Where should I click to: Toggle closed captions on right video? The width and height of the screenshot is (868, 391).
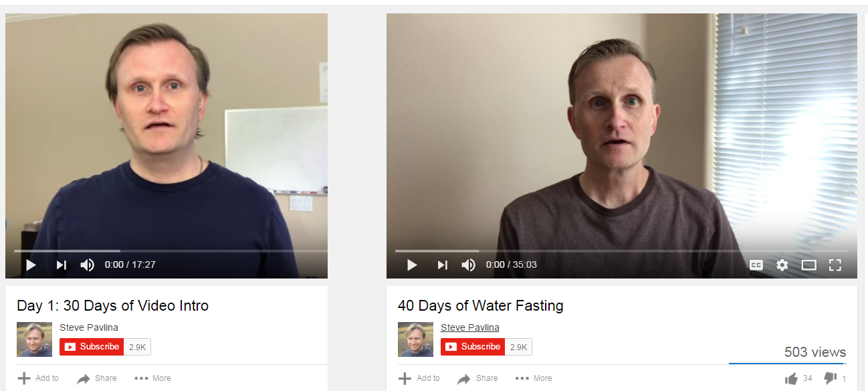pos(756,265)
